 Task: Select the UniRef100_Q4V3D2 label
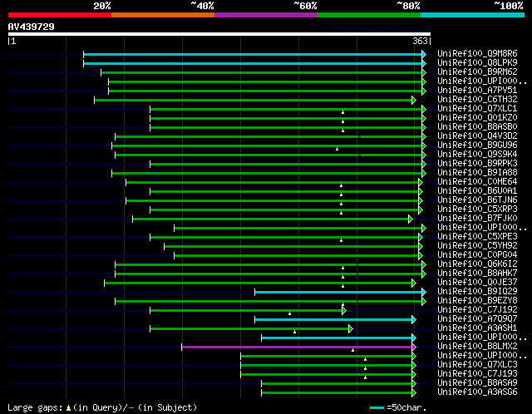pyautogui.click(x=477, y=136)
